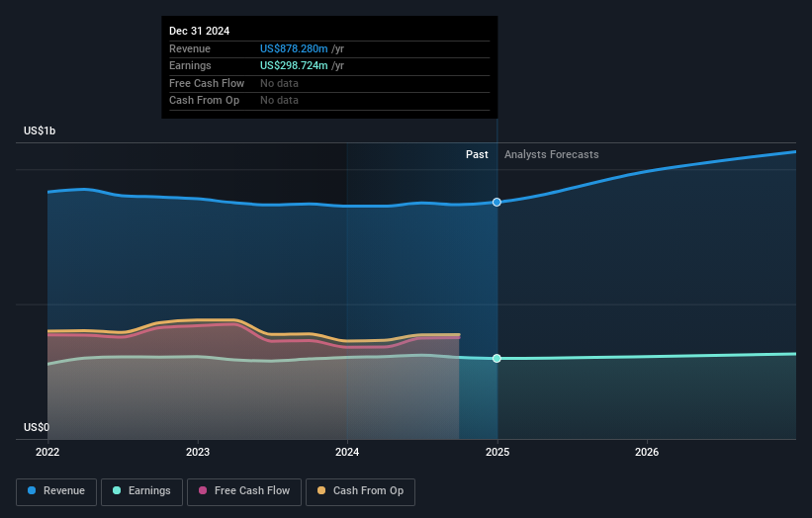Screen dimensions: 812x518
Task: Toggle the Free Cash Flow legend button
Action: pos(244,491)
